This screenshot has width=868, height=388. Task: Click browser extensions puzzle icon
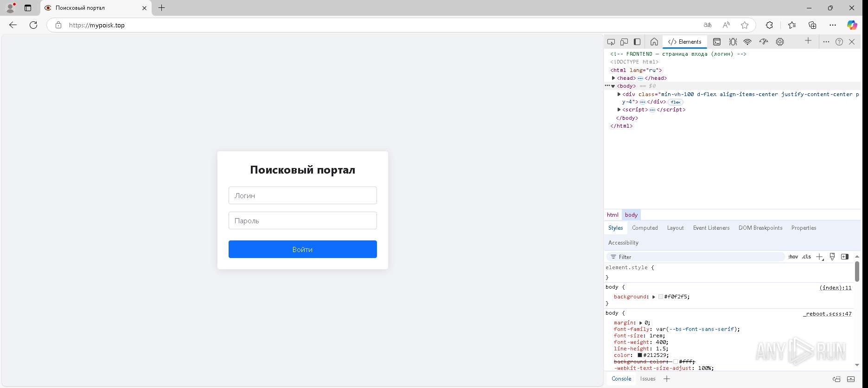[769, 25]
